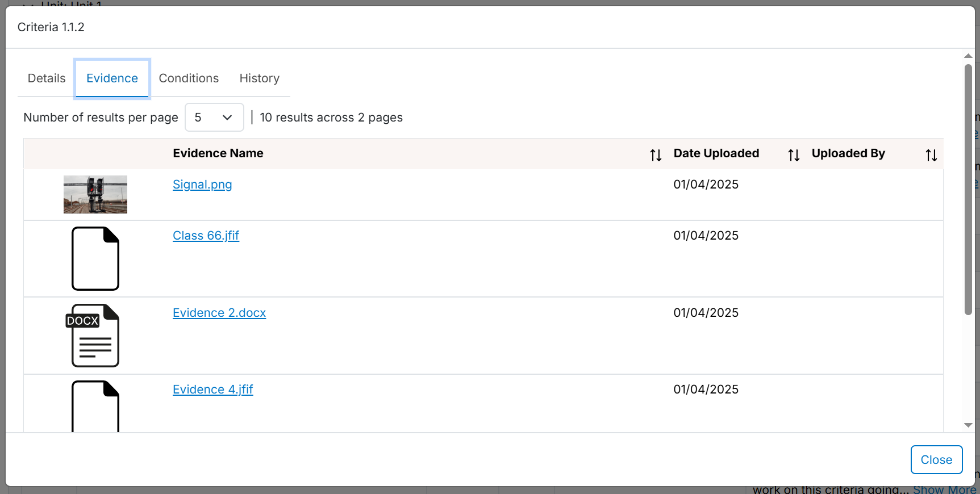
Task: Click the Class 66.jfif upload date
Action: [x=706, y=236]
